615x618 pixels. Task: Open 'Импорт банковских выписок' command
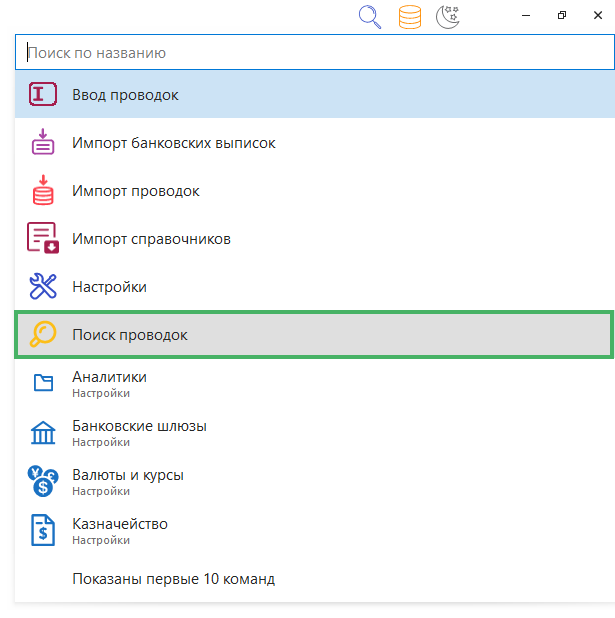coord(173,143)
